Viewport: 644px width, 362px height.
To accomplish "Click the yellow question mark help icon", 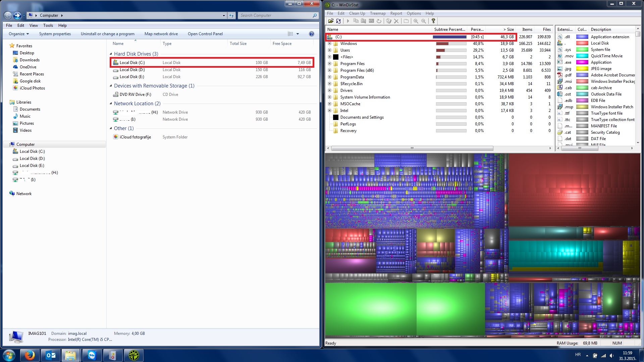I will click(433, 21).
